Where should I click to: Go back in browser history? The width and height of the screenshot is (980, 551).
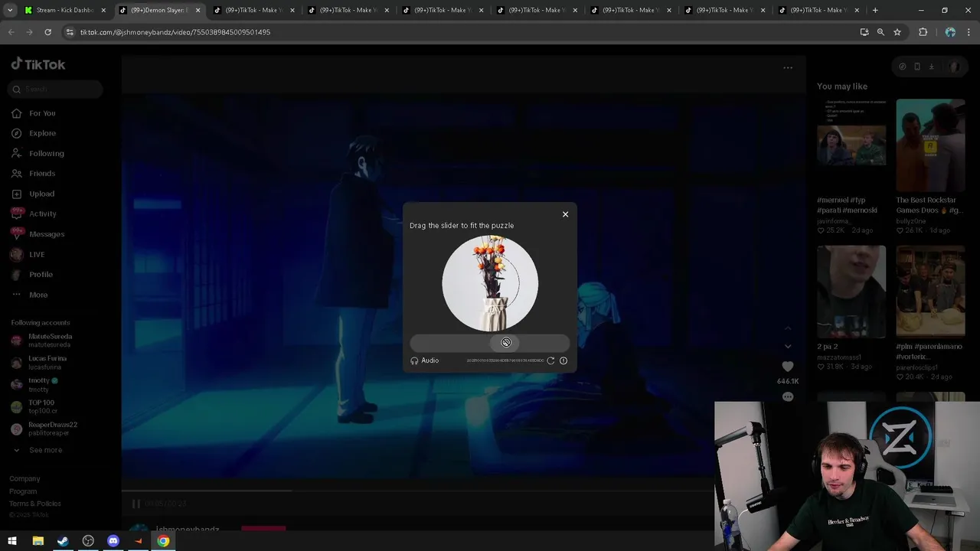coord(11,32)
